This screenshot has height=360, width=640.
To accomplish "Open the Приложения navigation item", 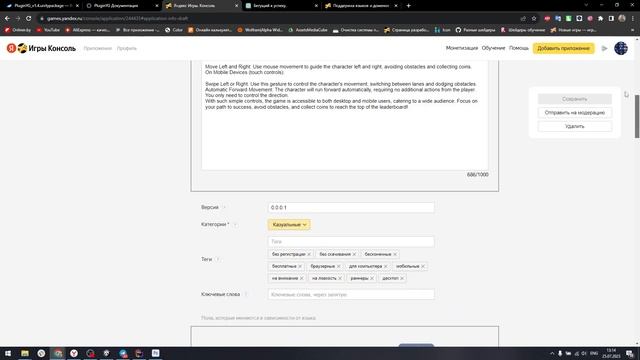I will [98, 49].
